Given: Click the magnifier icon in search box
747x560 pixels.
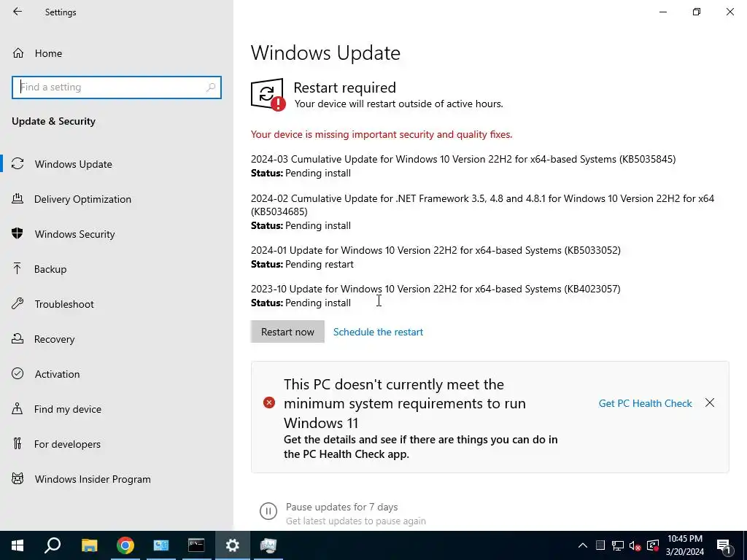Looking at the screenshot, I should (x=211, y=87).
